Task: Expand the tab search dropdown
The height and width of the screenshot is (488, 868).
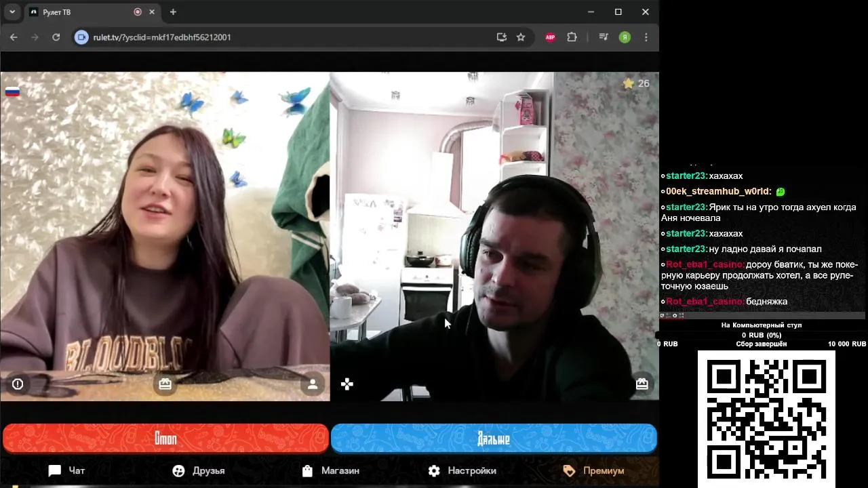Action: click(12, 12)
